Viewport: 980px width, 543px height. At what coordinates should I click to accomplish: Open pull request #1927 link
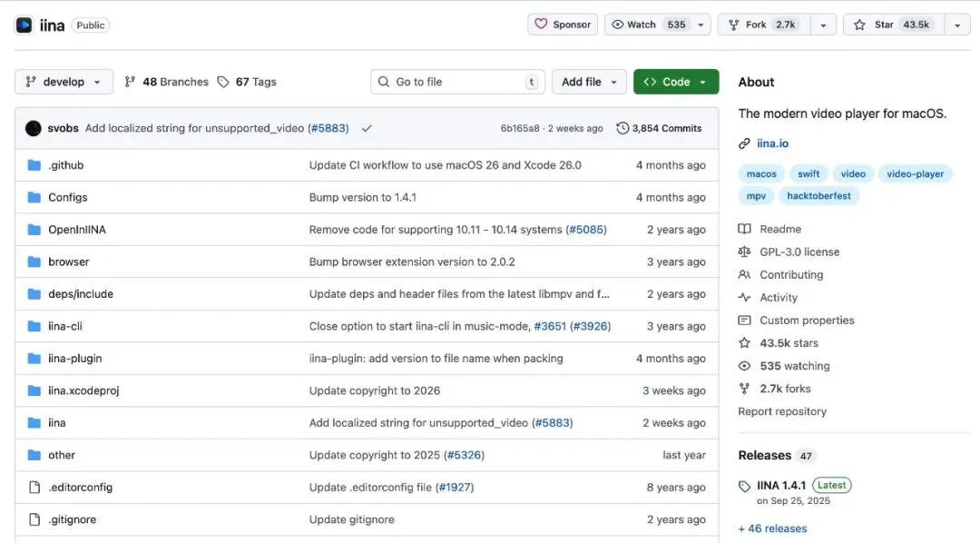[x=455, y=488]
